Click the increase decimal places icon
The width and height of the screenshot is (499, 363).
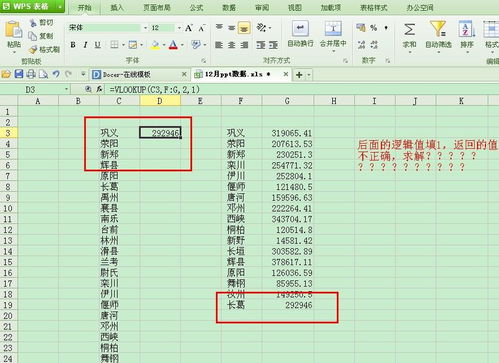[x=361, y=45]
